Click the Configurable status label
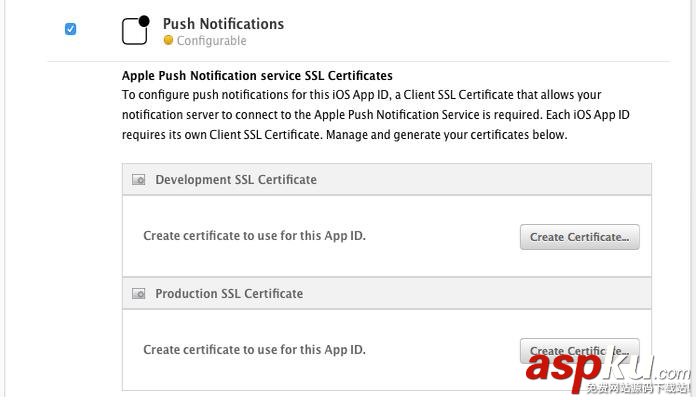Viewport: 696px width, 400px height. (x=211, y=41)
